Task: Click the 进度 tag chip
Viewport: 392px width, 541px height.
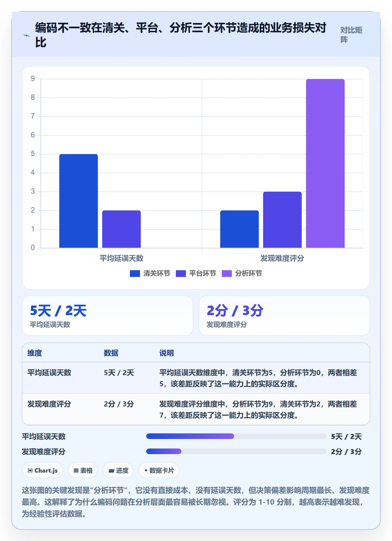Action: (x=118, y=470)
